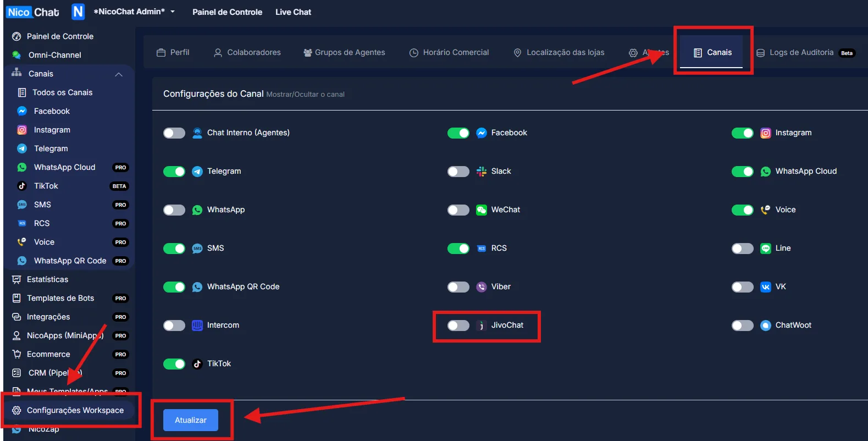Click the Atualizar button
Image resolution: width=868 pixels, height=441 pixels.
191,420
